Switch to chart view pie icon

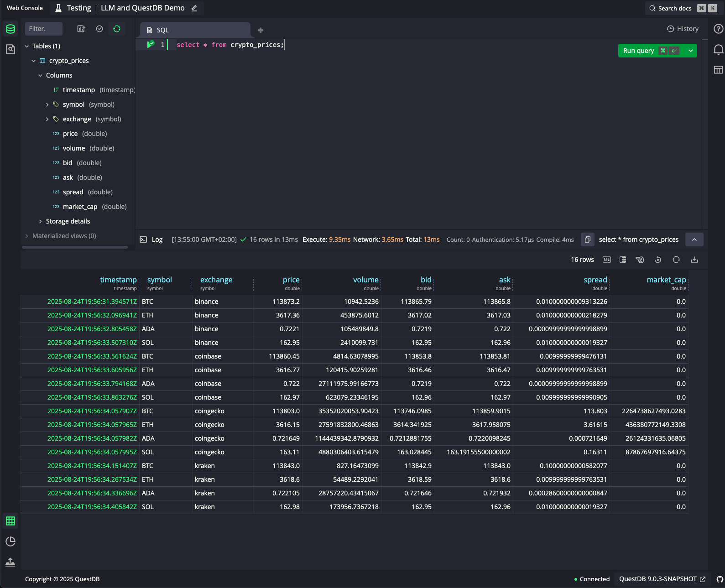[x=10, y=541]
